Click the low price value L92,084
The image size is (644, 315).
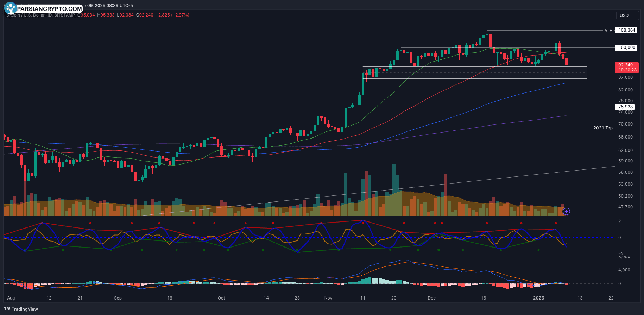(x=125, y=15)
